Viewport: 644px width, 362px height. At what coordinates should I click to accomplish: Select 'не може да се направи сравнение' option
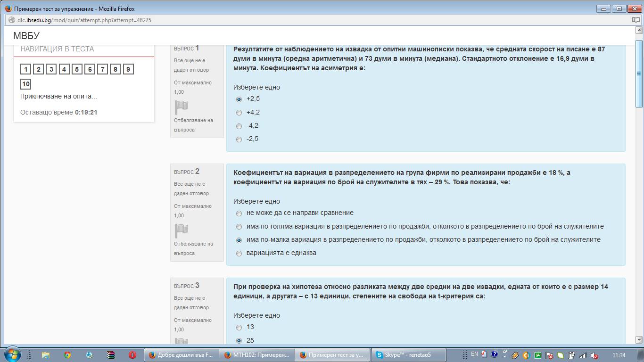(x=239, y=213)
